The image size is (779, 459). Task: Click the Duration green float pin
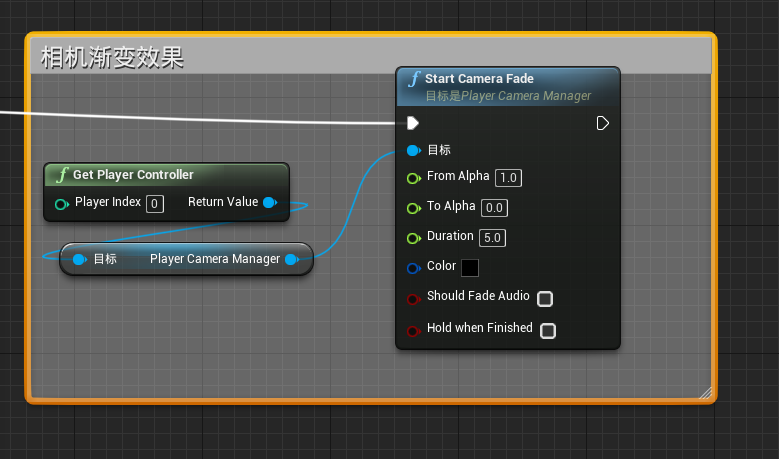(413, 238)
